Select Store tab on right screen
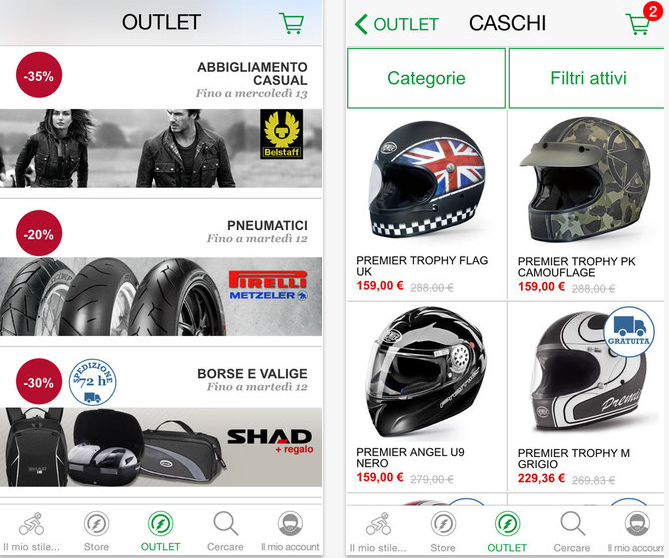 pos(443,532)
